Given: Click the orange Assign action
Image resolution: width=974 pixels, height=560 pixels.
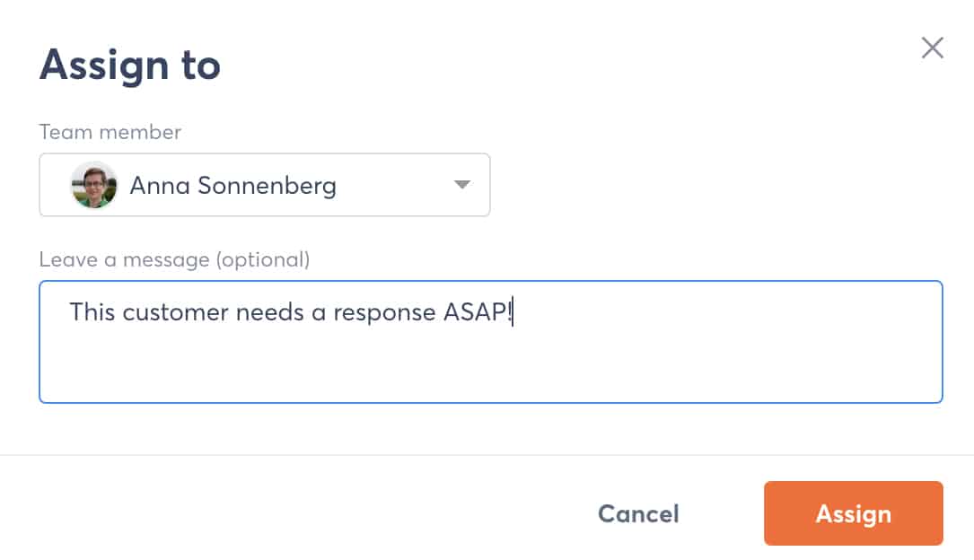Looking at the screenshot, I should point(852,513).
